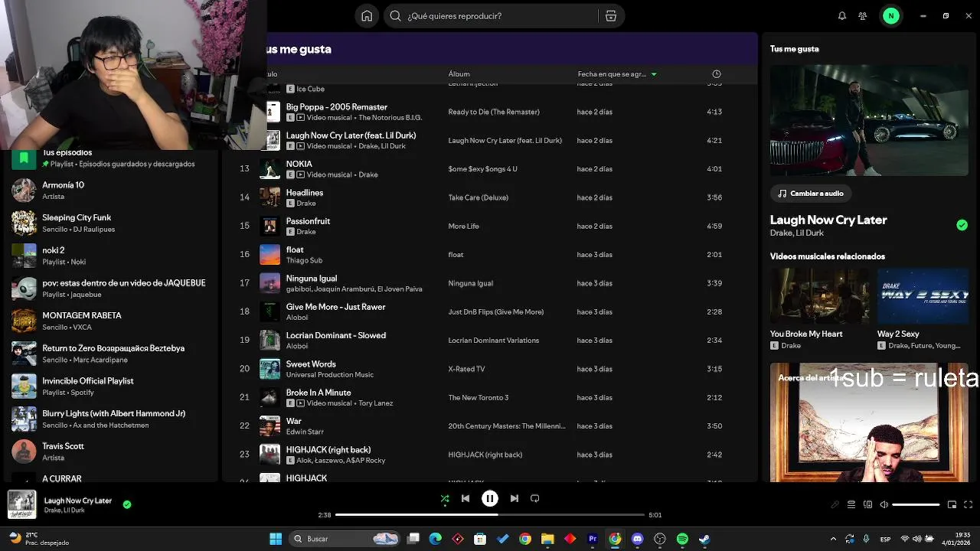This screenshot has height=551, width=980.
Task: Open Invincible Official Playlist
Action: click(111, 386)
